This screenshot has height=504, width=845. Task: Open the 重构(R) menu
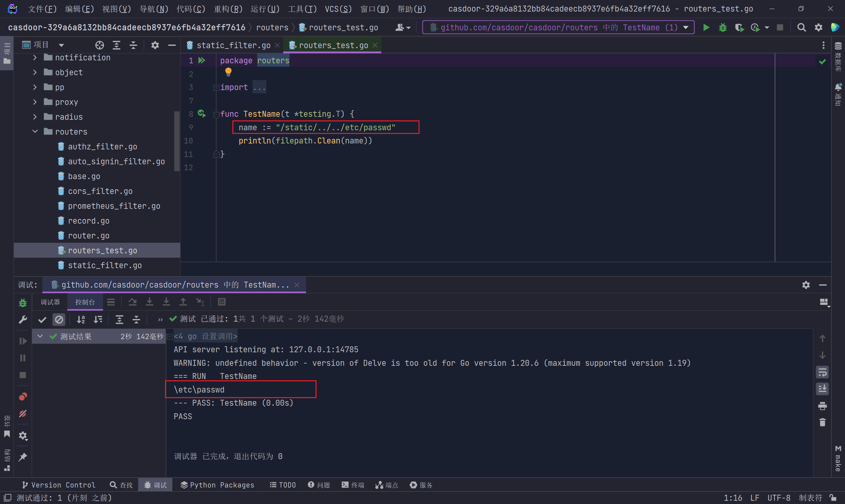coord(228,9)
